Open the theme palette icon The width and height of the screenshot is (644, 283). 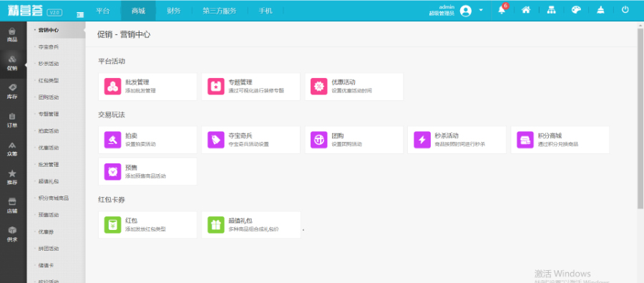click(x=576, y=10)
